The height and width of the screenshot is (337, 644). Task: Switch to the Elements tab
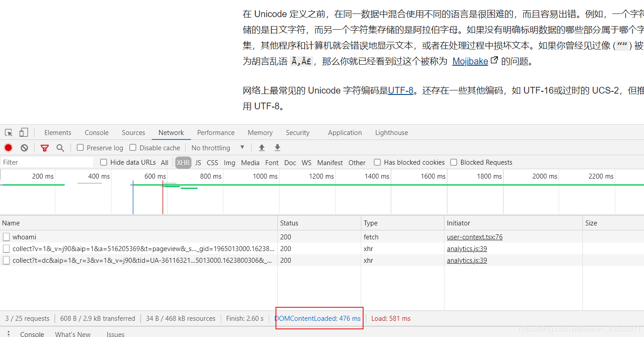(58, 133)
